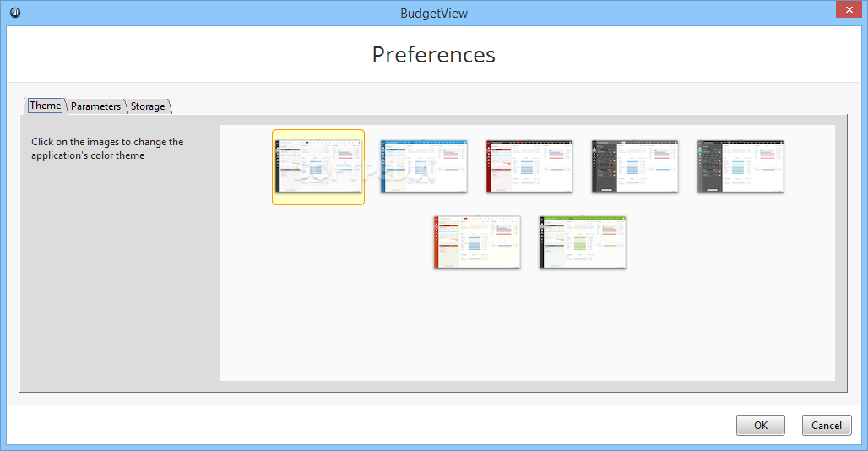Viewport: 868px width, 451px height.
Task: Pick the dark gray theme in the top row's last thumbnail
Action: click(x=741, y=166)
